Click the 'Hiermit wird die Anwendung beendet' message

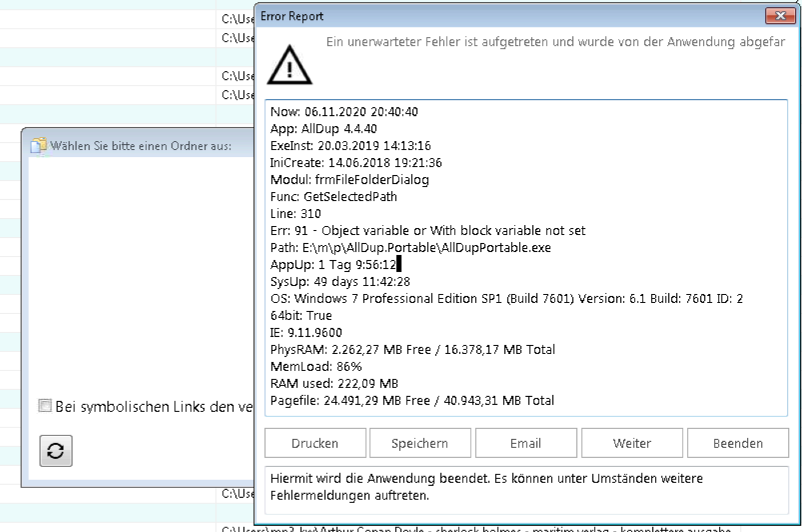point(486,486)
